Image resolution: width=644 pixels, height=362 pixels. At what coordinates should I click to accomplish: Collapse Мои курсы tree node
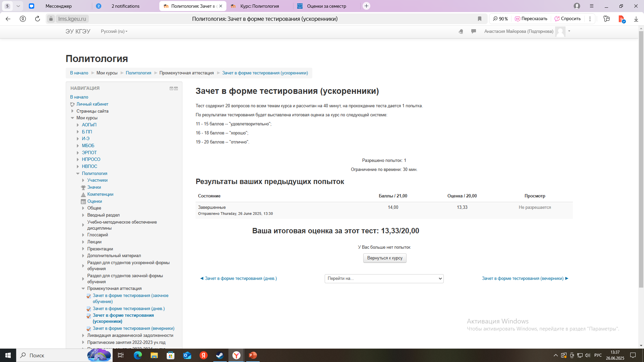click(x=72, y=118)
